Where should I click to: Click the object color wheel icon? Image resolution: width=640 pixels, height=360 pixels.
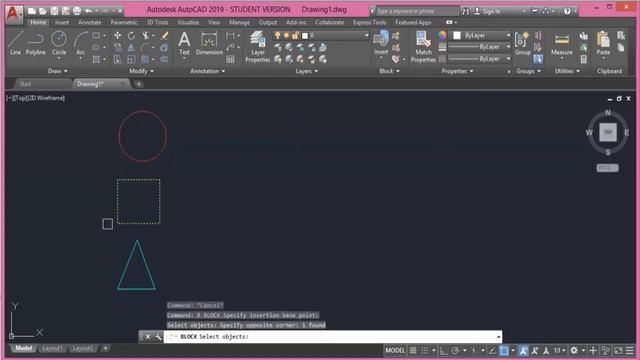(x=442, y=36)
